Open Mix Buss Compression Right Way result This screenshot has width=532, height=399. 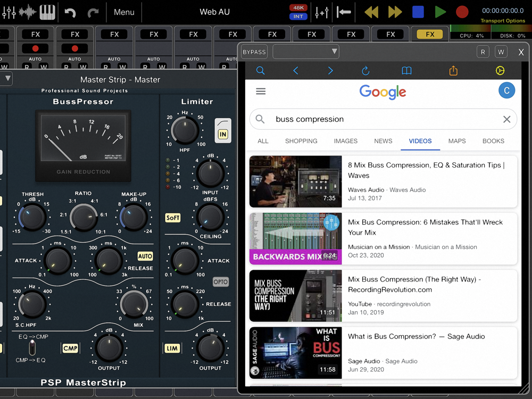coord(383,295)
